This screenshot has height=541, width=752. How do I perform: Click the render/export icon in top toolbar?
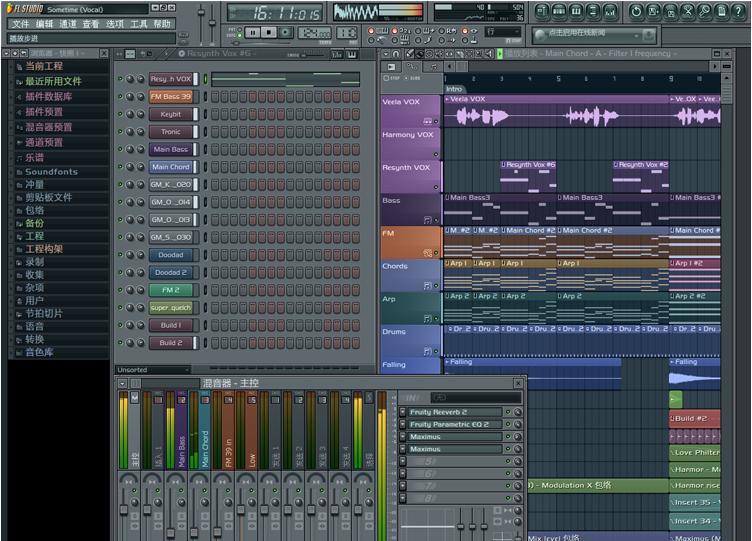coord(670,11)
